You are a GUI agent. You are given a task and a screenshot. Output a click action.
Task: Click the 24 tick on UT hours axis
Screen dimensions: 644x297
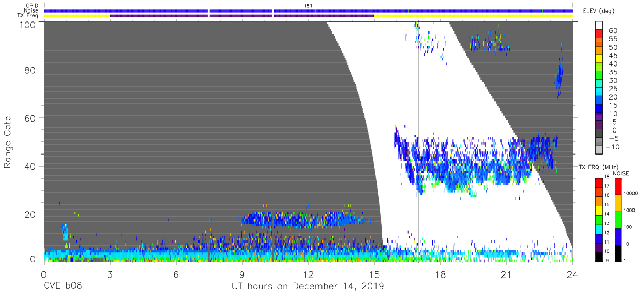point(572,274)
